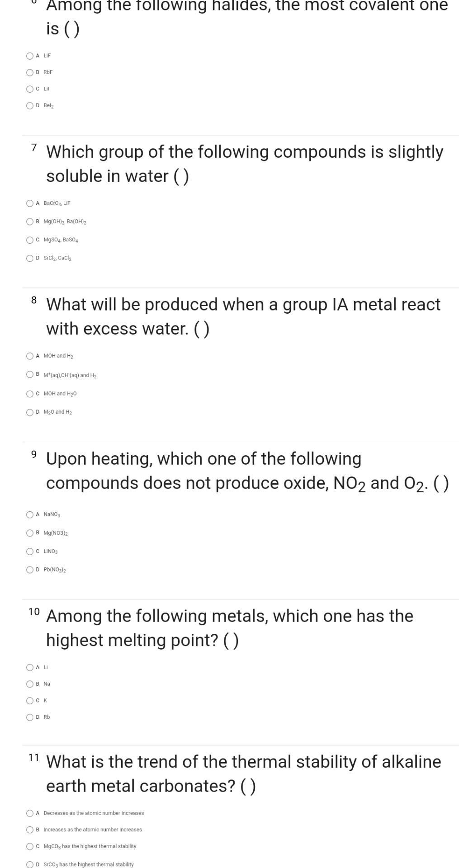Pick SrCl2, CaCl2 answer option

coord(30,258)
